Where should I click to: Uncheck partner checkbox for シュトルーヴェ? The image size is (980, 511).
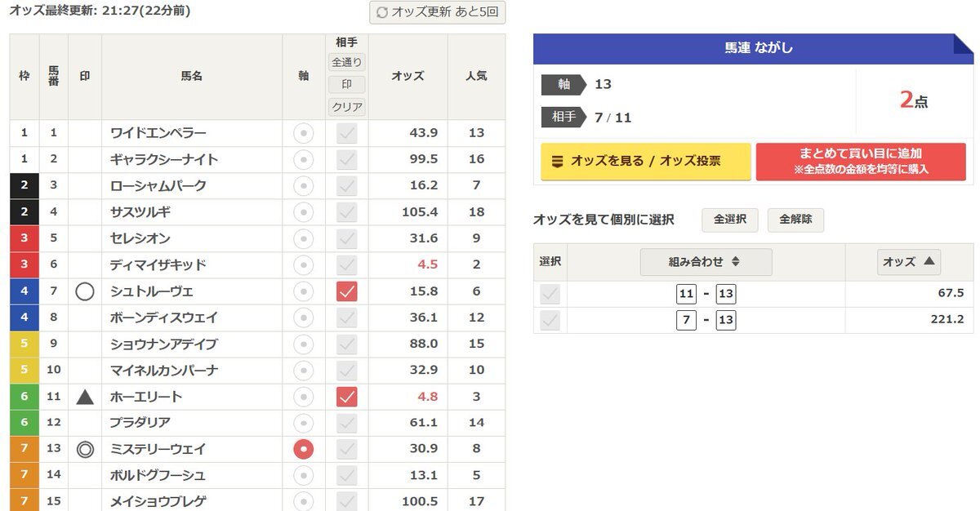coord(347,291)
